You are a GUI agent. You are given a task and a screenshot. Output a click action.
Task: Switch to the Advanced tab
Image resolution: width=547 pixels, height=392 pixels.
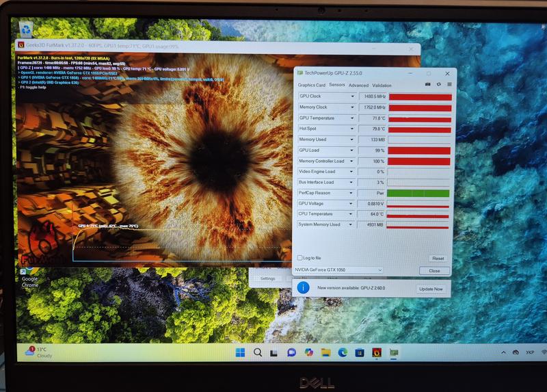358,86
